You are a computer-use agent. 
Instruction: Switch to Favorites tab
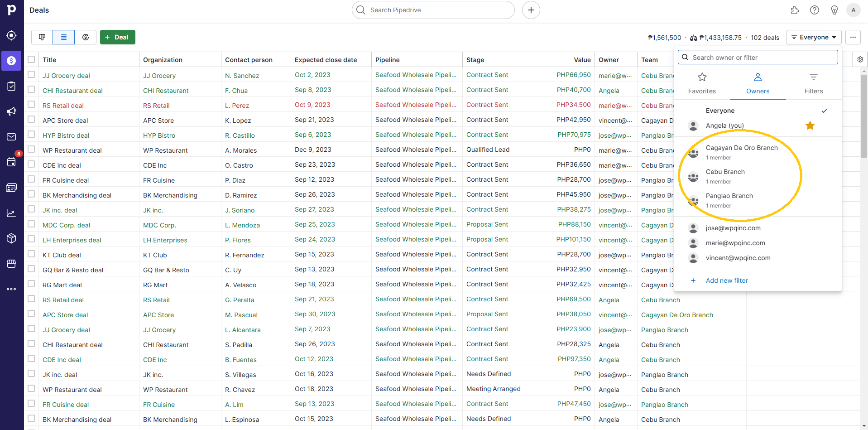point(702,83)
